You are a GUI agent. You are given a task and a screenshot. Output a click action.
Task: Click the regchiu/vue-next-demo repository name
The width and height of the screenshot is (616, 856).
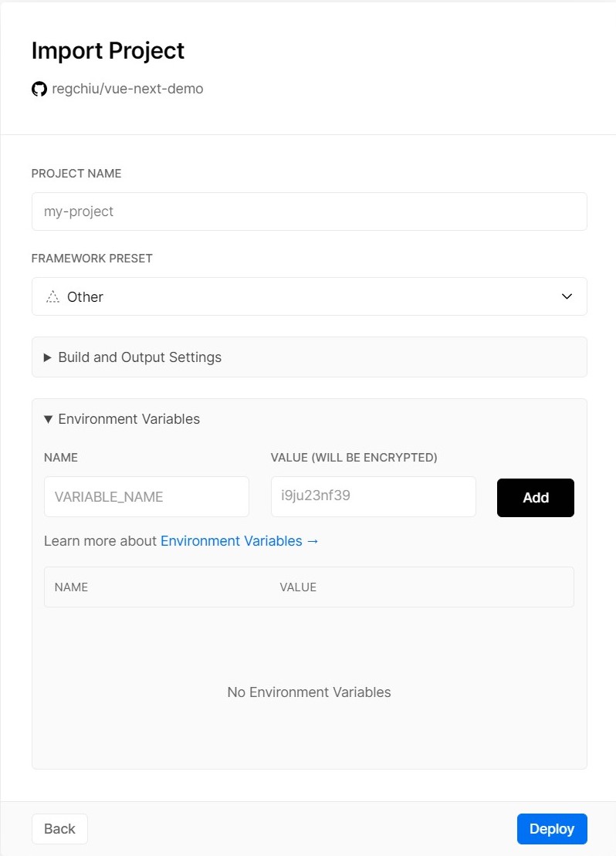pyautogui.click(x=127, y=89)
